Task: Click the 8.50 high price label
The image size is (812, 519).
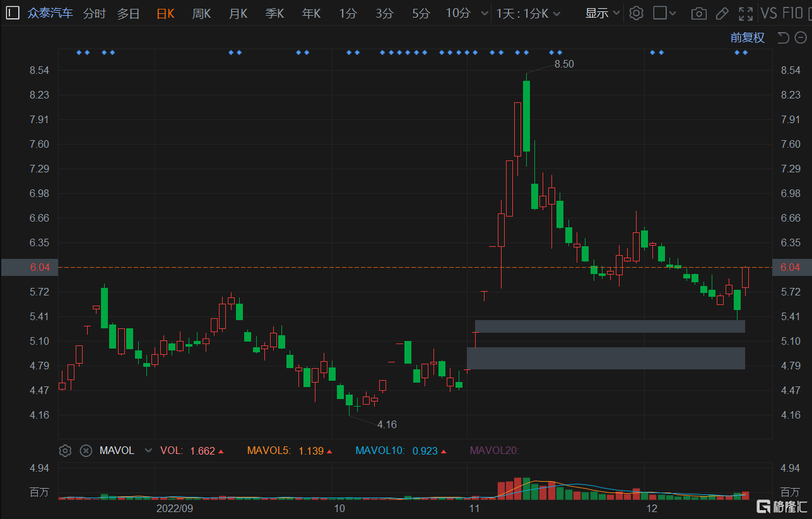Action: (x=564, y=64)
